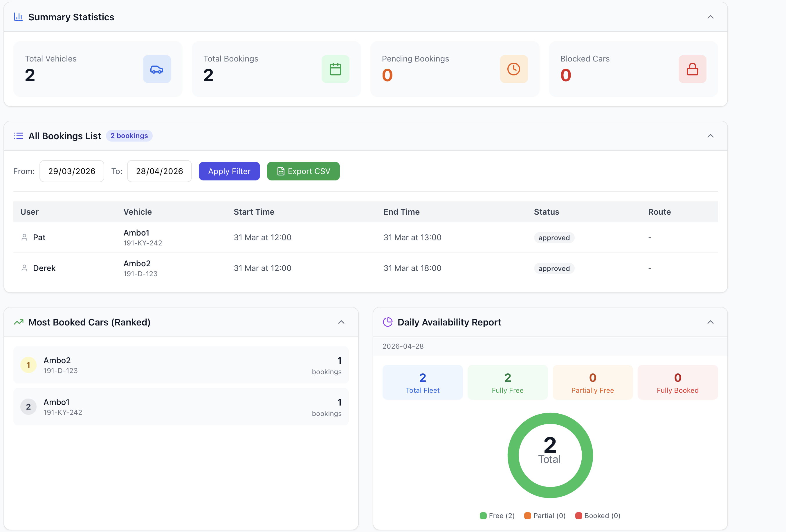Open the From date field

click(72, 171)
